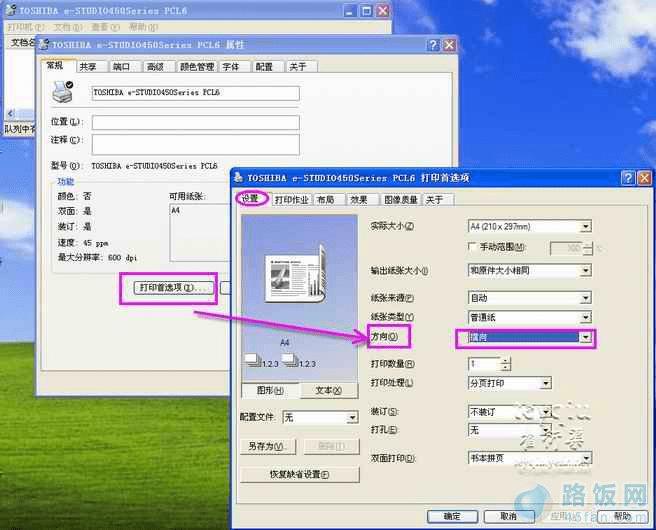The height and width of the screenshot is (530, 656).
Task: Select the 设置 tab
Action: (251, 198)
